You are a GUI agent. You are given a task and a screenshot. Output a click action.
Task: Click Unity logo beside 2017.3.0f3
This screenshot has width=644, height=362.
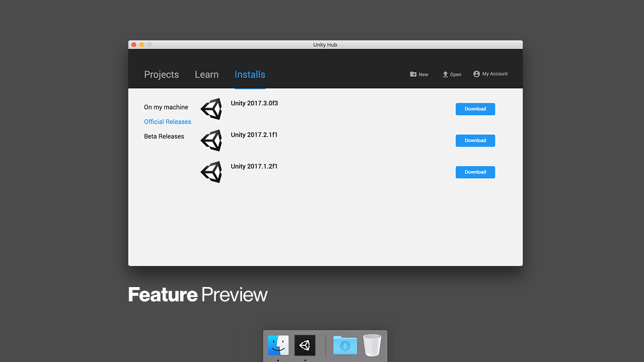211,109
